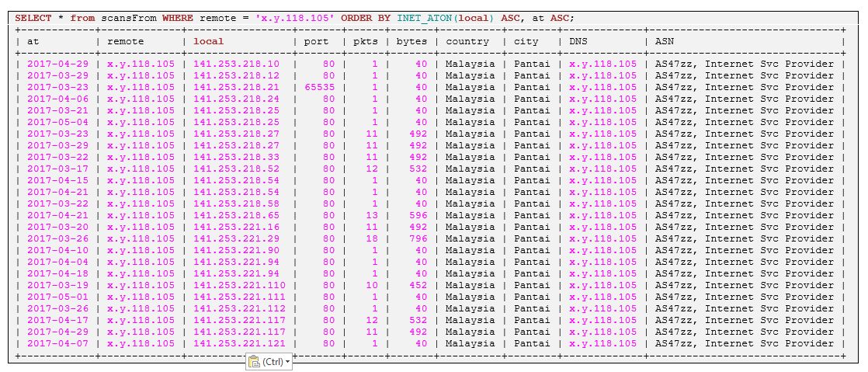868x372 pixels.
Task: Click the bytes value 796
Action: [x=418, y=238]
